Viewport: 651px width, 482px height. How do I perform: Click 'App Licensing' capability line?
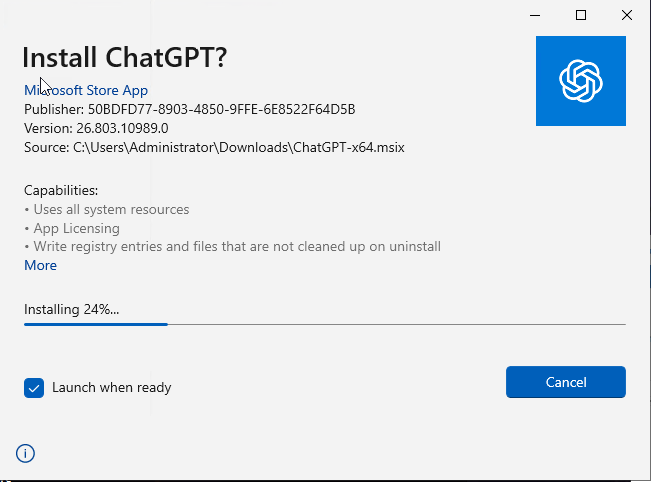pos(72,228)
